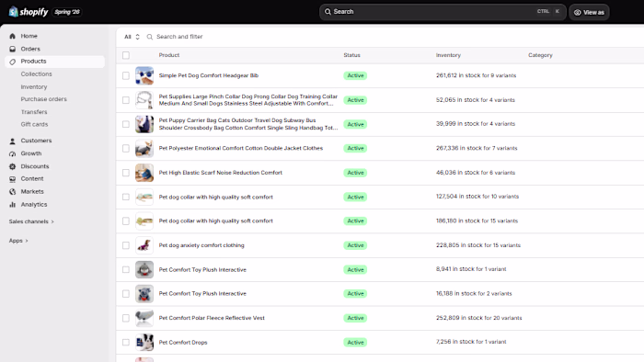This screenshot has width=644, height=362.
Task: Open Purchase orders in sidebar
Action: [43, 99]
